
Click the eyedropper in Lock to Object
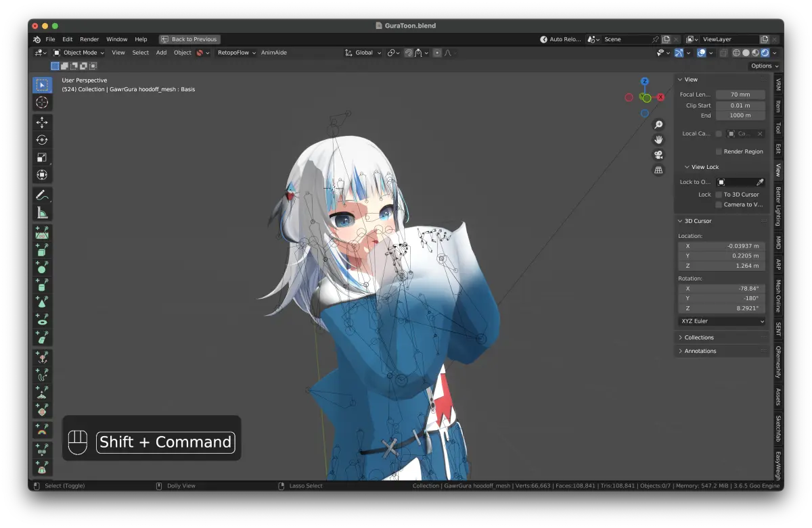point(760,183)
